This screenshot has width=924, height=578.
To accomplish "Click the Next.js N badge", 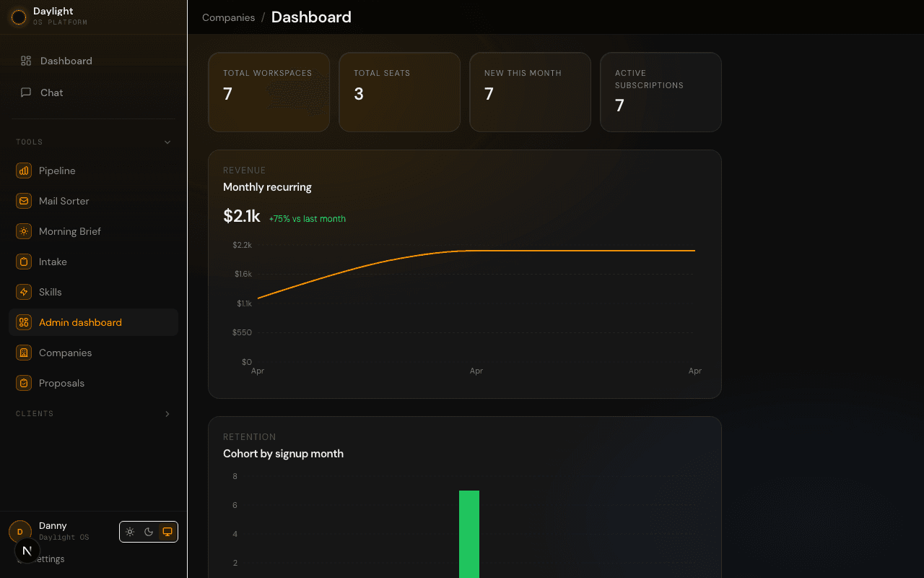I will (x=27, y=551).
